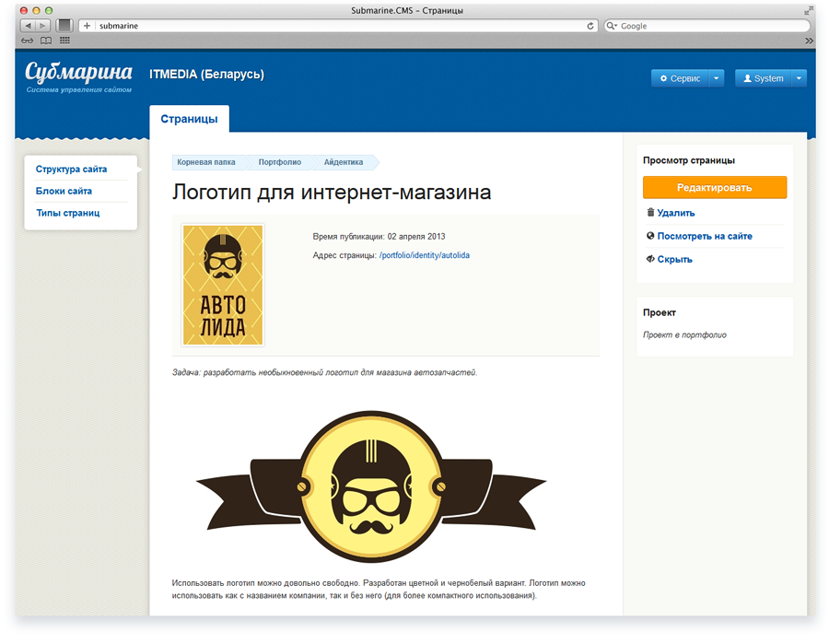Go to Айдентика breadcrumb

[x=344, y=162]
